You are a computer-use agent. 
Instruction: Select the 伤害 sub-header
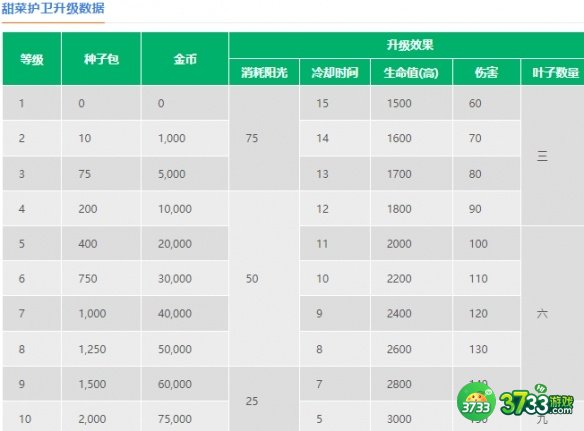486,72
